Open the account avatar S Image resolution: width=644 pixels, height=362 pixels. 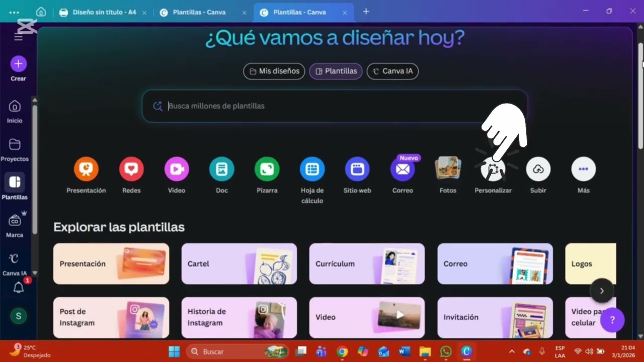click(19, 316)
